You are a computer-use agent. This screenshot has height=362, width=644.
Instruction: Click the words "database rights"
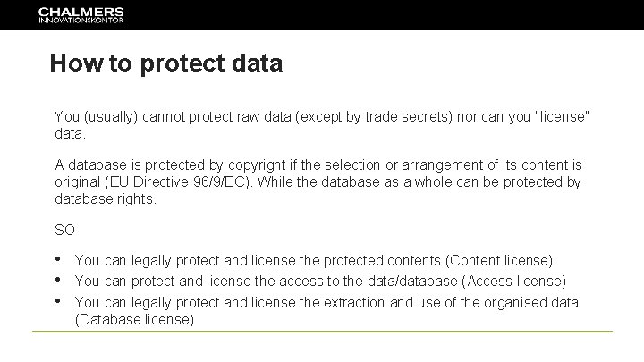105,199
